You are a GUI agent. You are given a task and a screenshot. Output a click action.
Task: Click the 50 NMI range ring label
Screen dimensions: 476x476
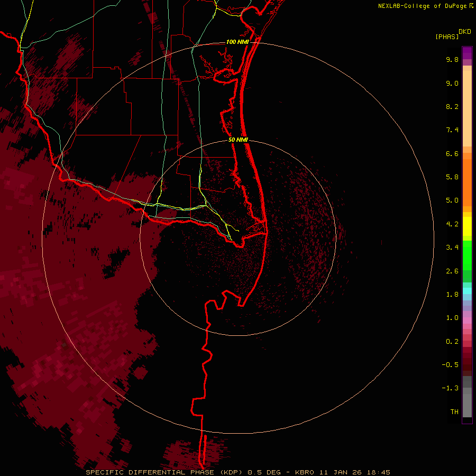click(x=239, y=140)
